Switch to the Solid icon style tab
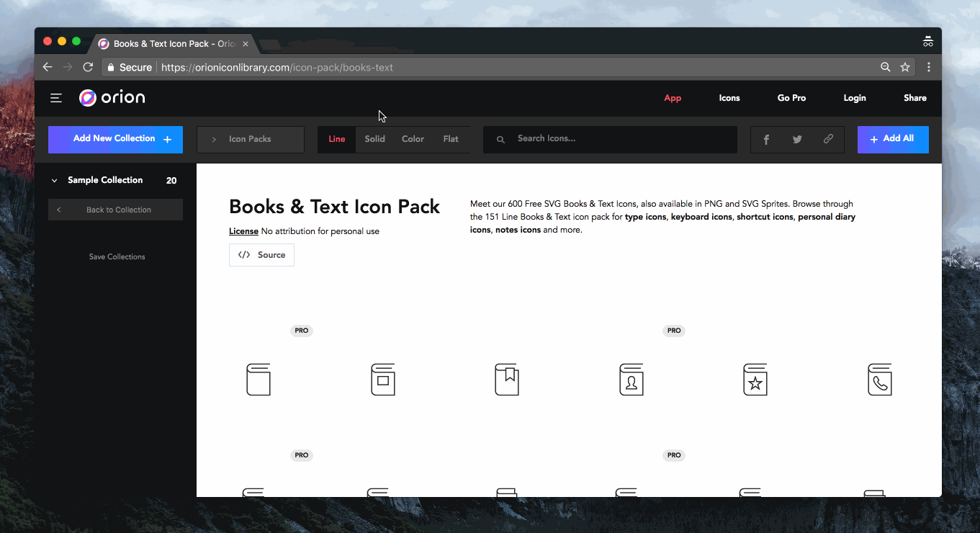This screenshot has height=533, width=980. [374, 139]
